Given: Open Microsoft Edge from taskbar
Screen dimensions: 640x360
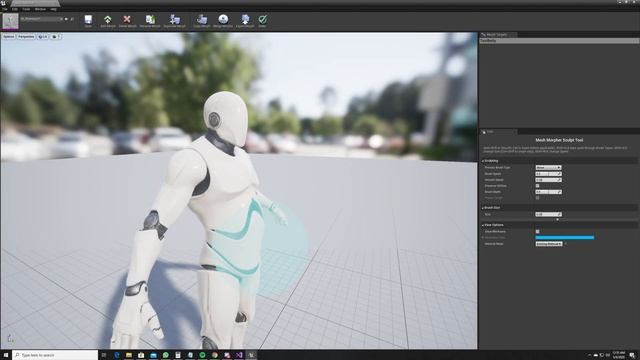Looking at the screenshot, I should 117,355.
